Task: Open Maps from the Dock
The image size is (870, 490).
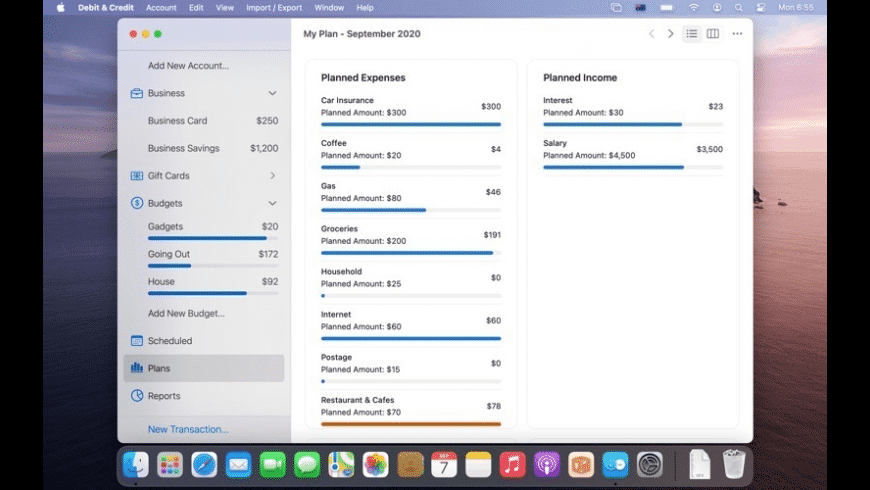Action: point(341,464)
